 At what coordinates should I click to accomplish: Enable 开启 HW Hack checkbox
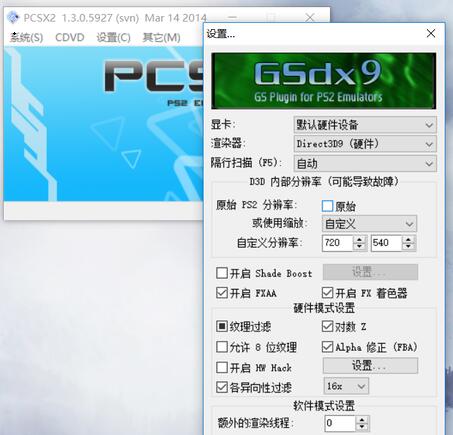click(222, 367)
